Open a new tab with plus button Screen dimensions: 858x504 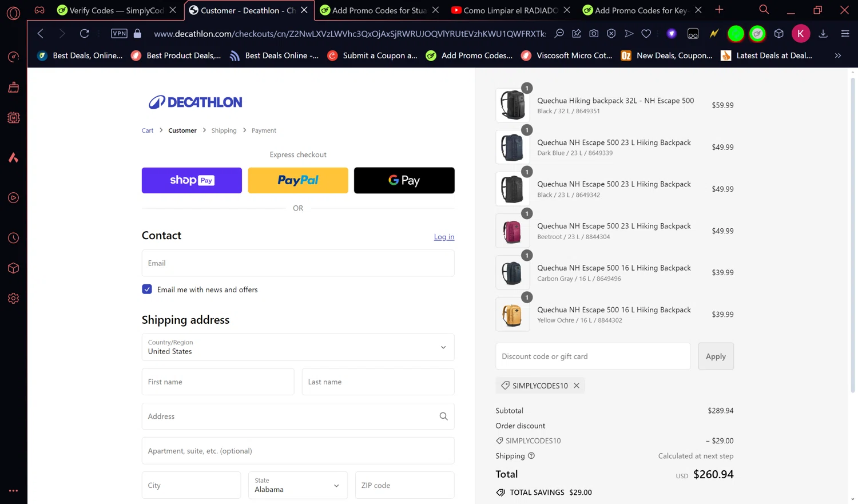[719, 10]
